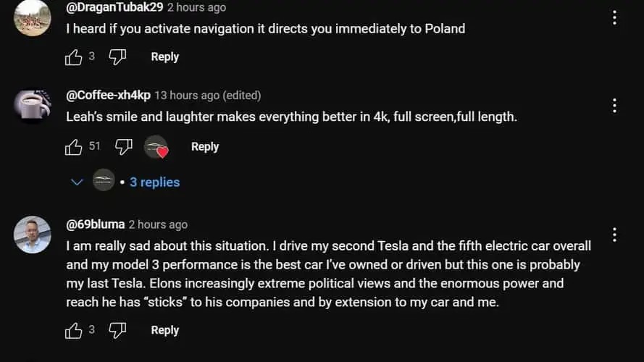This screenshot has height=362, width=644.
Task: Open @DraganTubak29's channel from username
Action: 114,7
